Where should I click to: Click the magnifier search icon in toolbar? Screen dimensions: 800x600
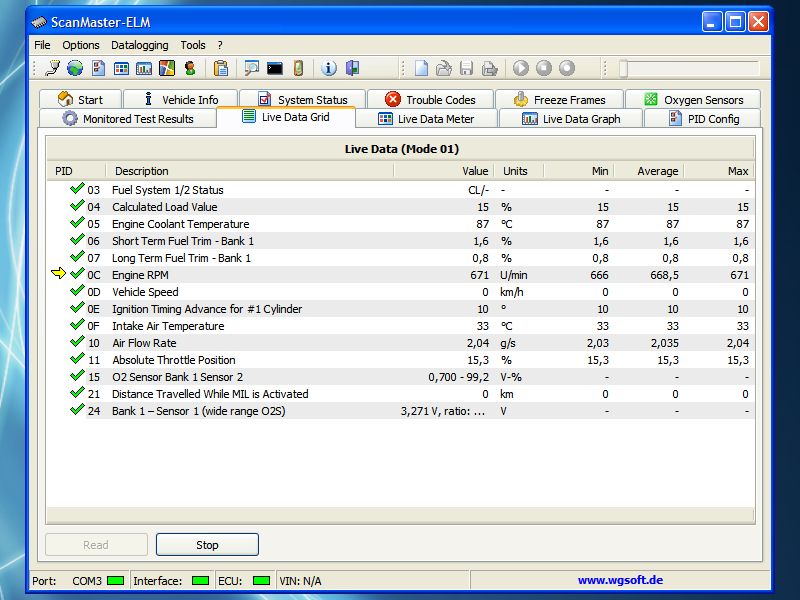click(x=252, y=68)
